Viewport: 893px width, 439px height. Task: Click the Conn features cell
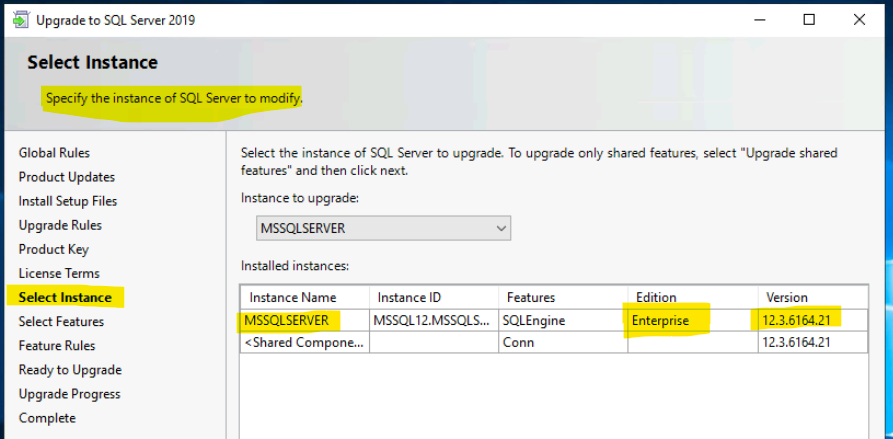coord(563,342)
